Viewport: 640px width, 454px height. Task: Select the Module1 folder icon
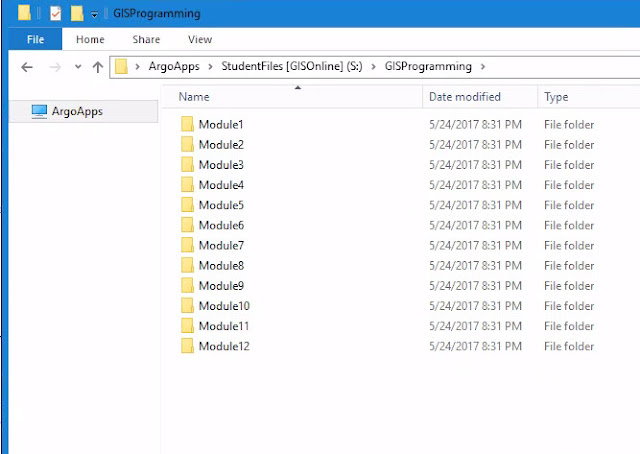tap(187, 124)
